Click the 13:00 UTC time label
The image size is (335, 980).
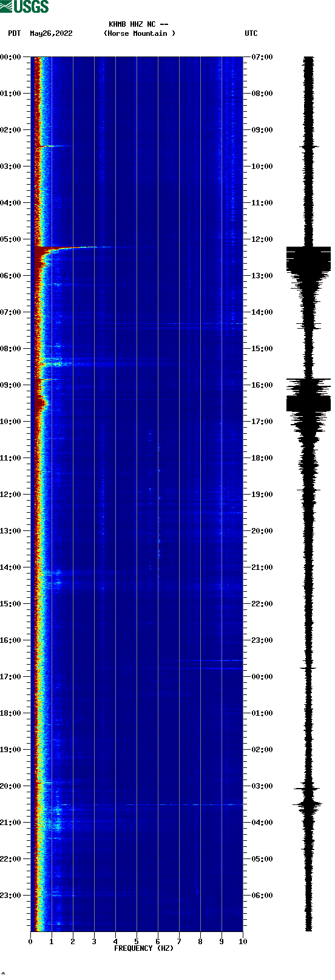tap(262, 276)
